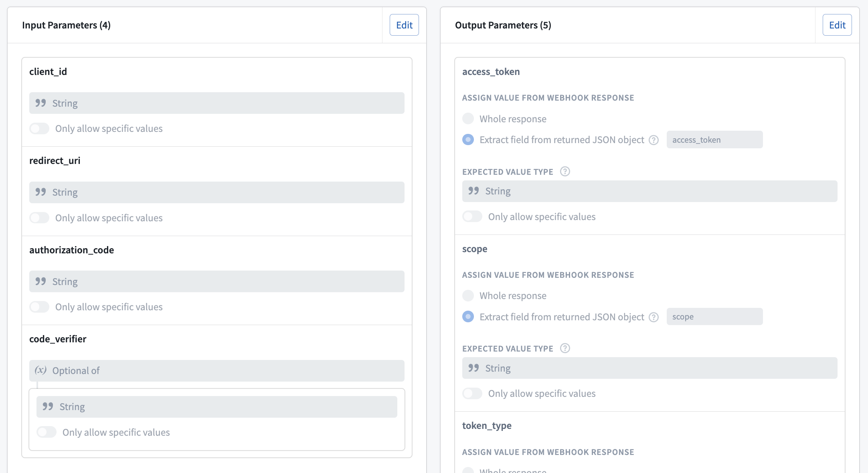
Task: Click quote icon in nested code_verifier String
Action: (48, 406)
